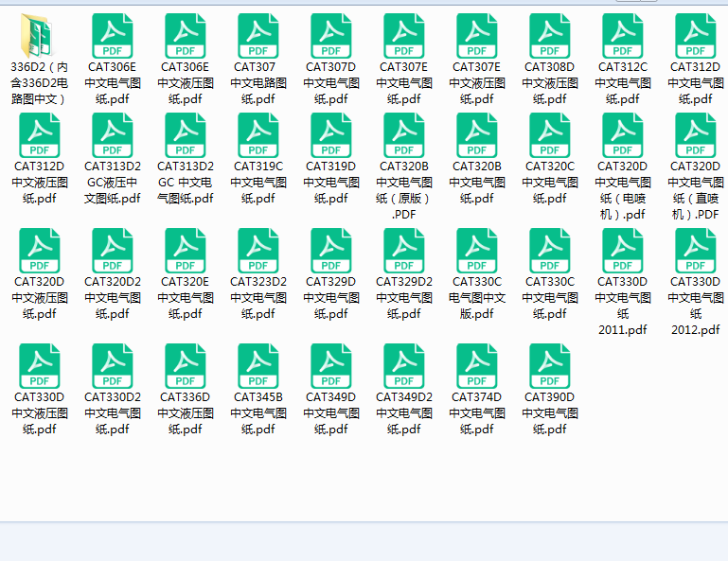Viewport: 728px width, 561px height.
Task: Pick the CAT307E 中文电气图纸.pdf PDF icon
Action: [x=404, y=36]
